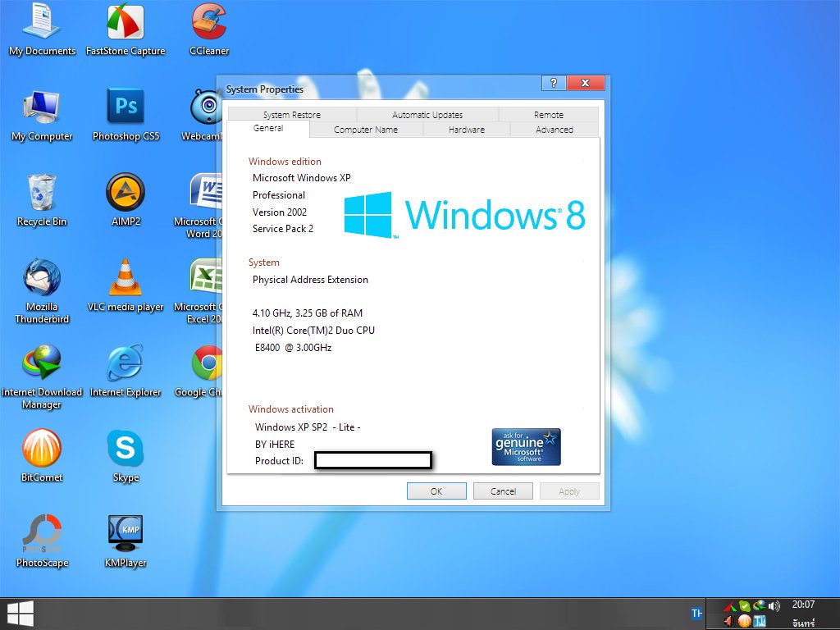Open Internet Download Manager desktop icon
840x630 pixels.
pos(42,377)
